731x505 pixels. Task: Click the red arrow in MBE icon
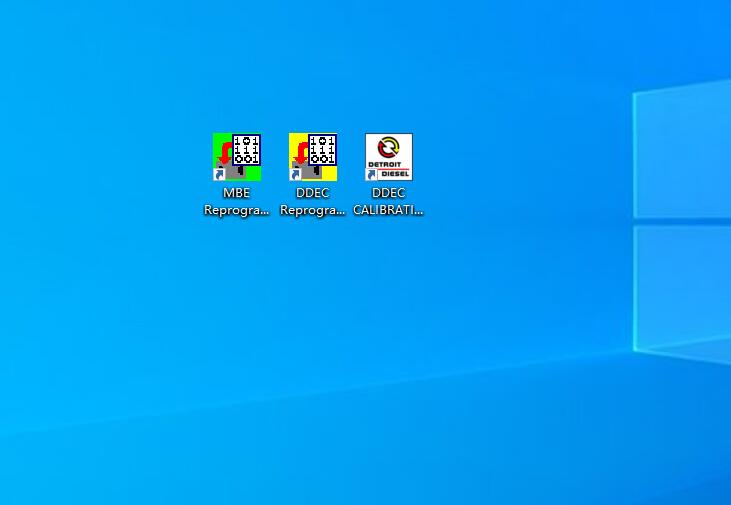(225, 154)
